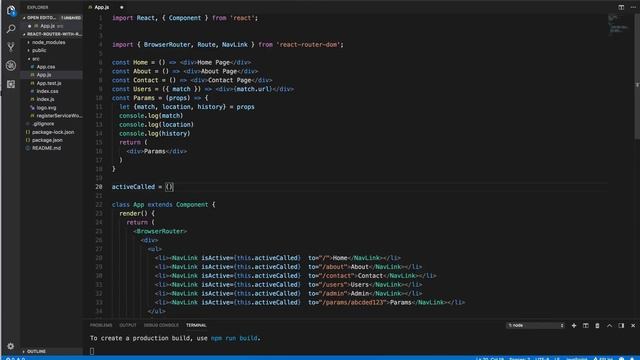
Task: Open App.js under src folder
Action: 44,75
